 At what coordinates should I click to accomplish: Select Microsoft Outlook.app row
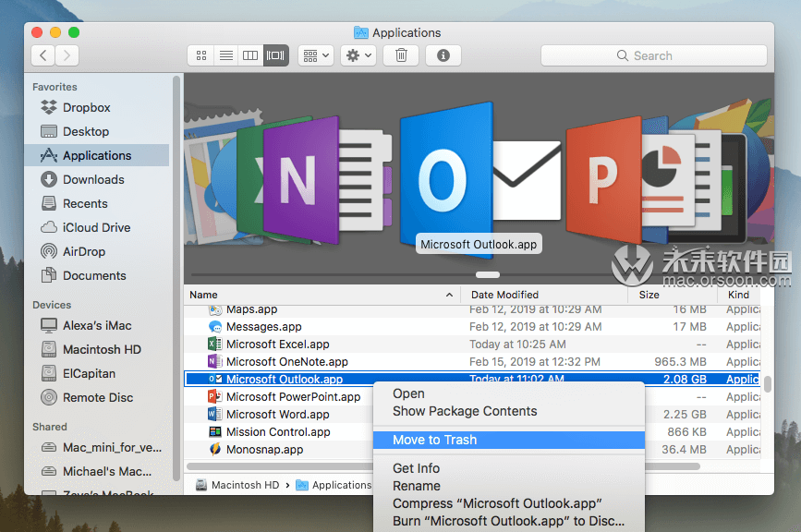(472, 379)
